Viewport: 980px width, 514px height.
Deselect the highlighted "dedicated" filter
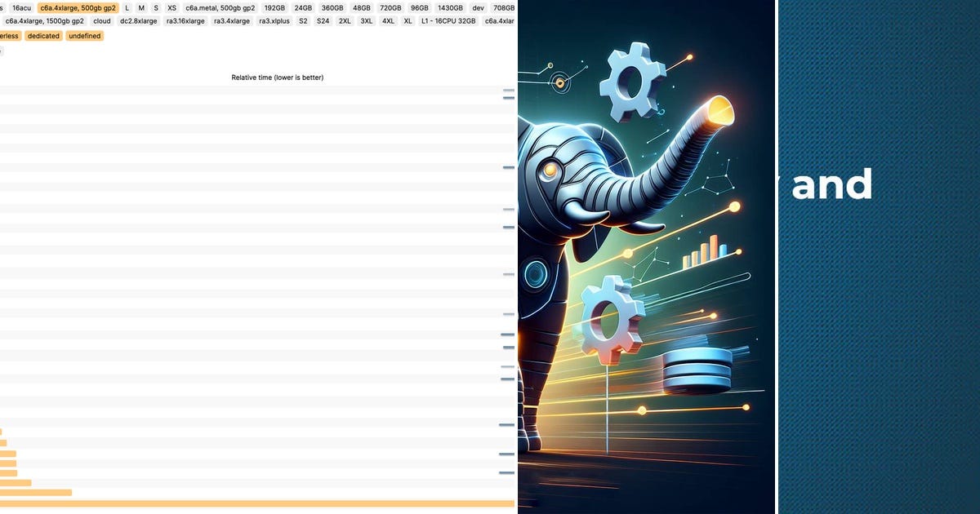(42, 36)
